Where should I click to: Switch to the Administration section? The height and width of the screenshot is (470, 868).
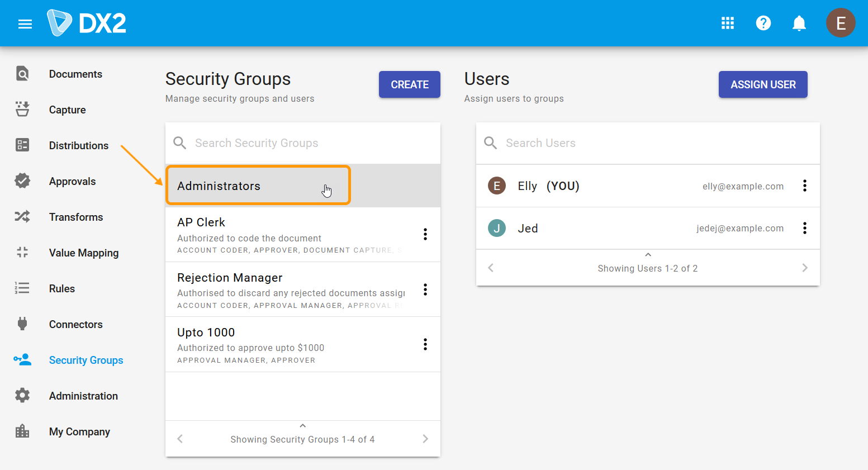pos(83,396)
